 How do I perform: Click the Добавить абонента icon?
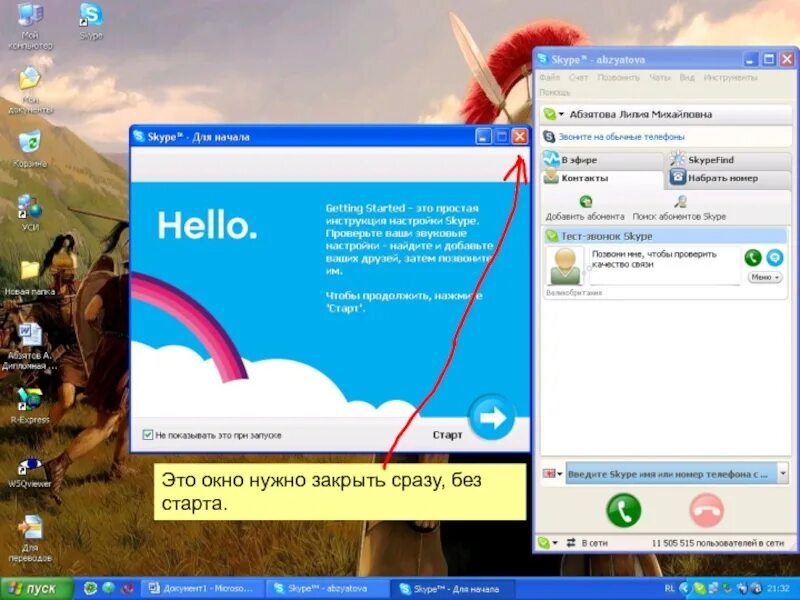(x=586, y=202)
